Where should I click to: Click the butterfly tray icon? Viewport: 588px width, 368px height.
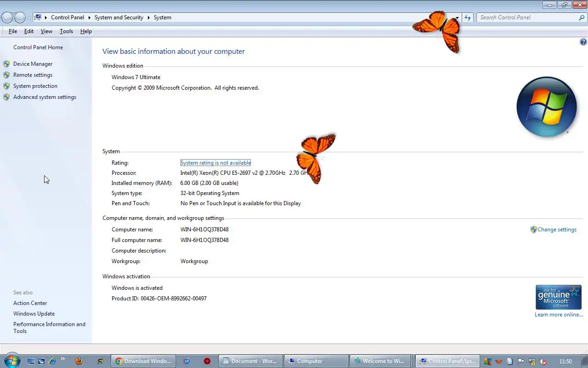[x=499, y=362]
